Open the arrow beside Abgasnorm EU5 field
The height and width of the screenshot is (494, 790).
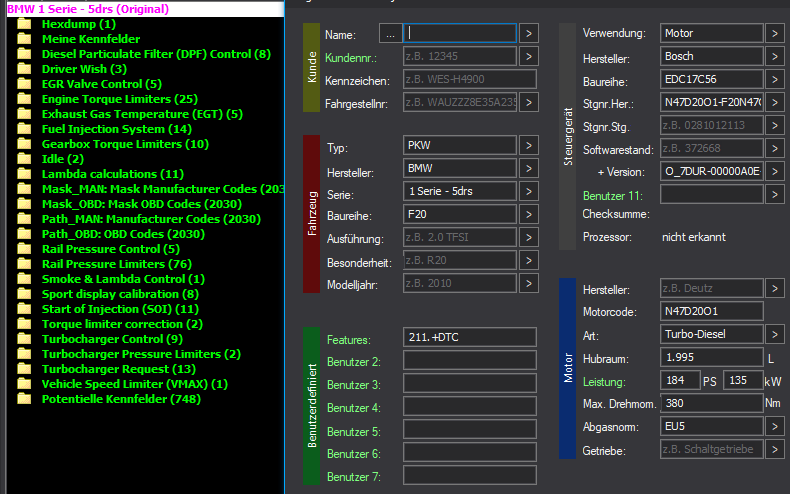point(775,426)
